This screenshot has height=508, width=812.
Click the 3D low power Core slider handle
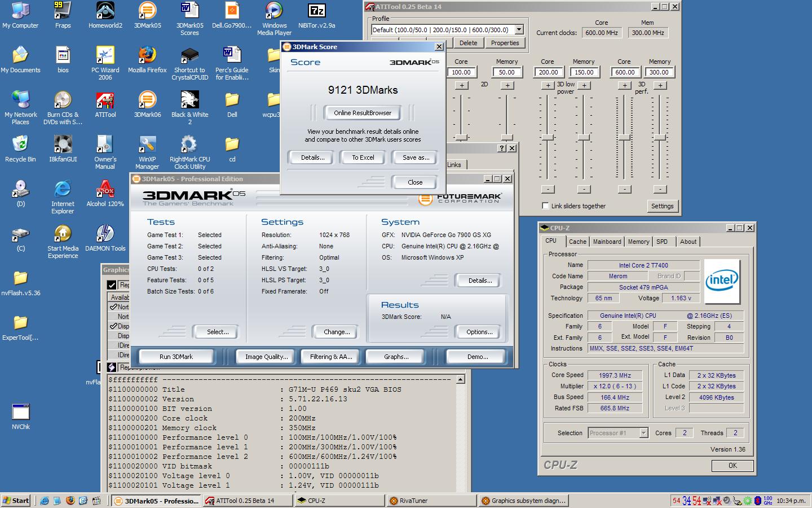(x=548, y=137)
